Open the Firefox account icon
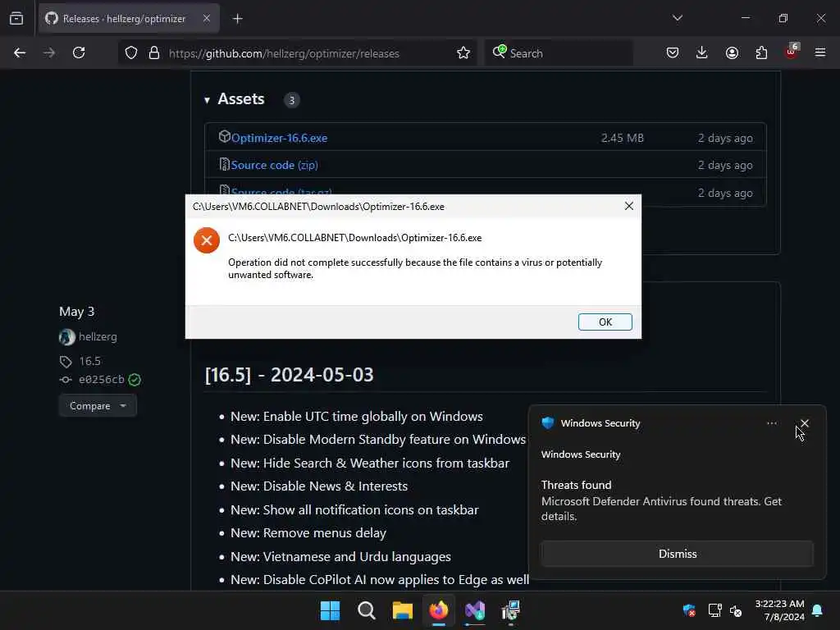Screen dimensions: 840x630 point(732,53)
